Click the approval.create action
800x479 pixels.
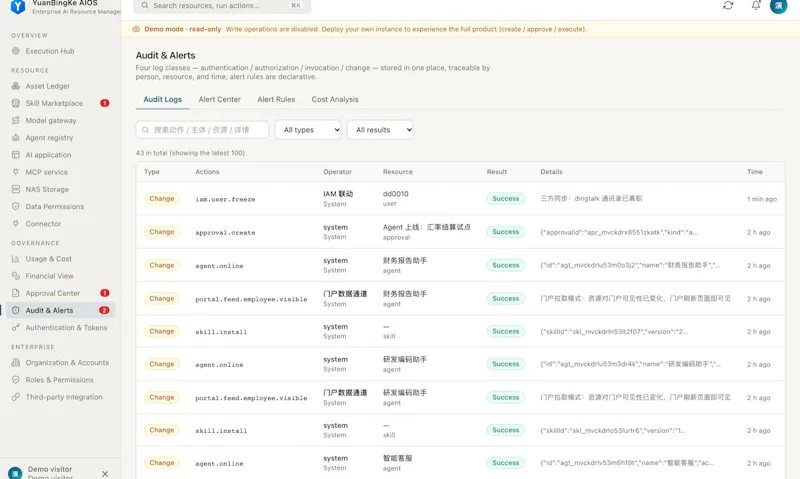225,233
